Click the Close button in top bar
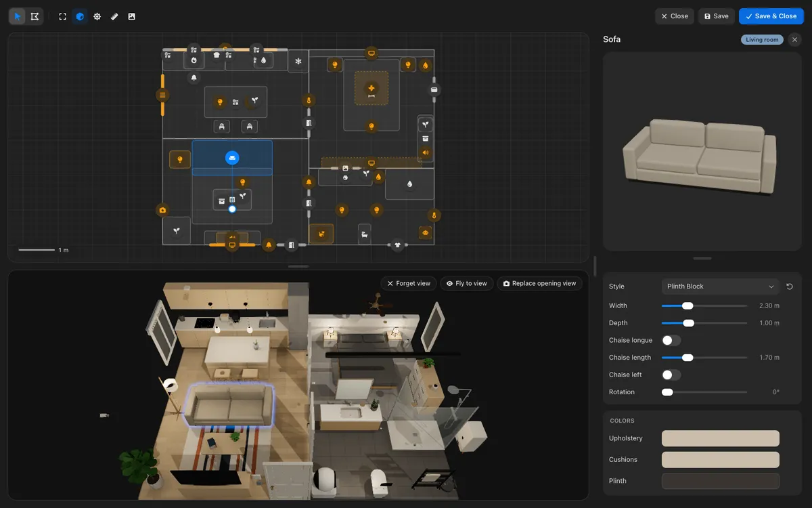The image size is (812, 508). click(675, 16)
